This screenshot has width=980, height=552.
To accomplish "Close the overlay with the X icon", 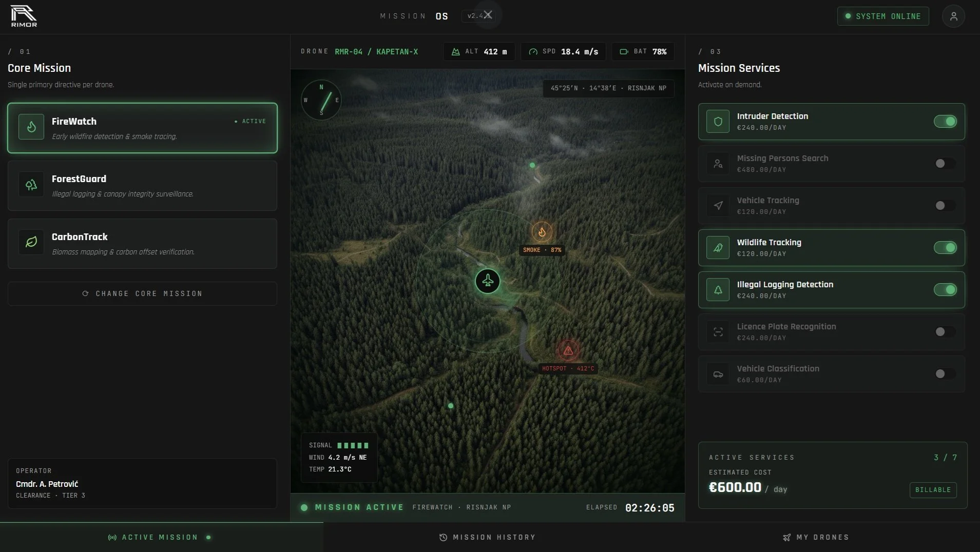I will pyautogui.click(x=488, y=15).
